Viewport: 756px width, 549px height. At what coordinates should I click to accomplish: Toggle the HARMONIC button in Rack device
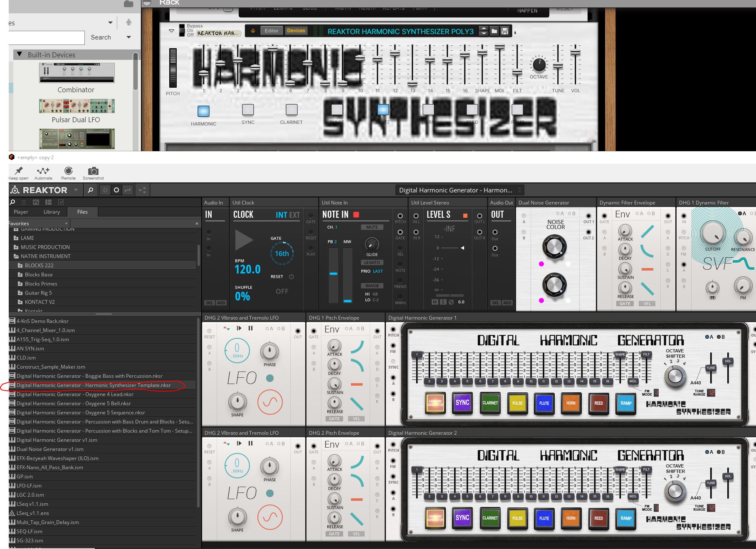point(203,111)
